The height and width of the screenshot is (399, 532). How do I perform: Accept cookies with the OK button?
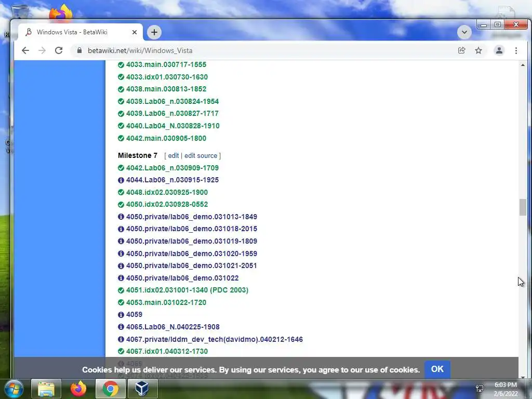click(x=437, y=369)
